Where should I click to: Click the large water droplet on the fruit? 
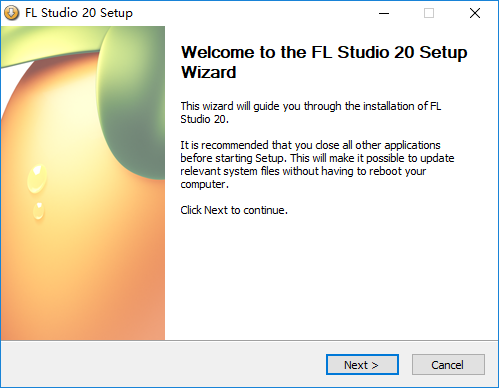[x=37, y=178]
